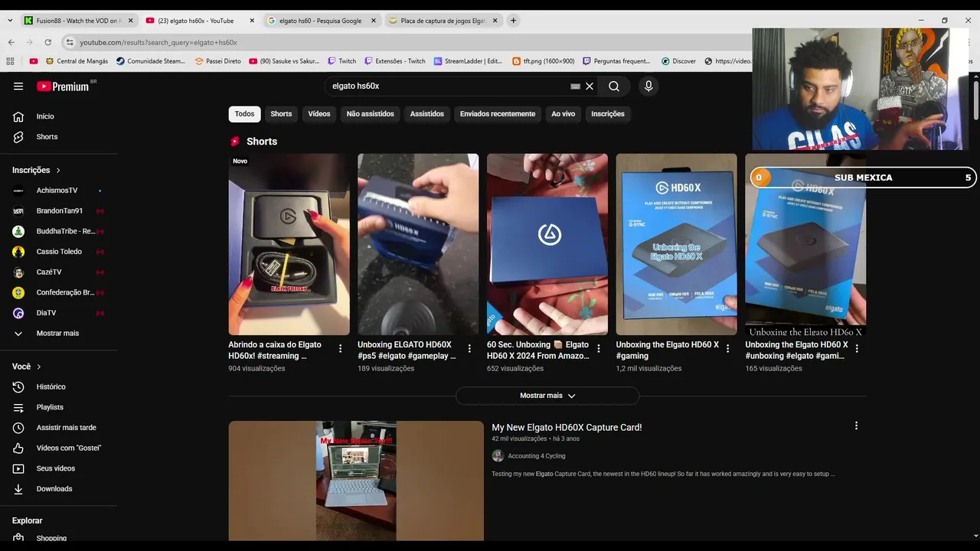Open Central de Mangás bookmark
The width and height of the screenshot is (980, 551).
coord(77,61)
